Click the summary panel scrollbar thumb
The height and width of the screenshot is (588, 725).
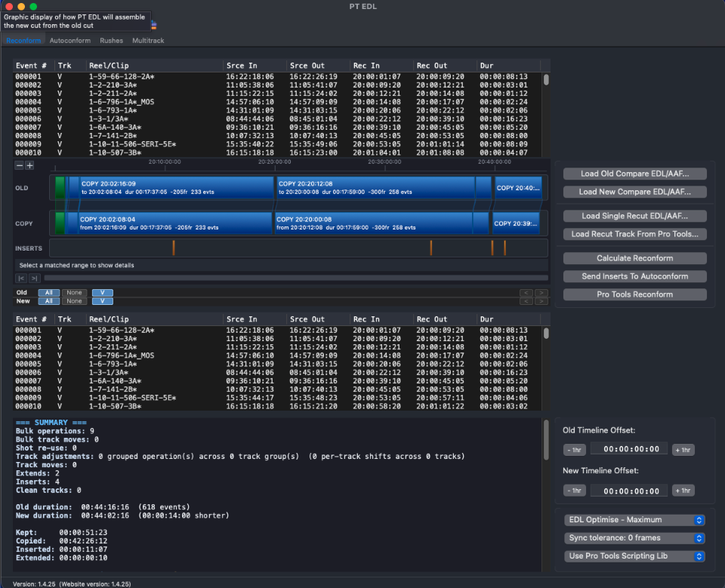pos(546,440)
